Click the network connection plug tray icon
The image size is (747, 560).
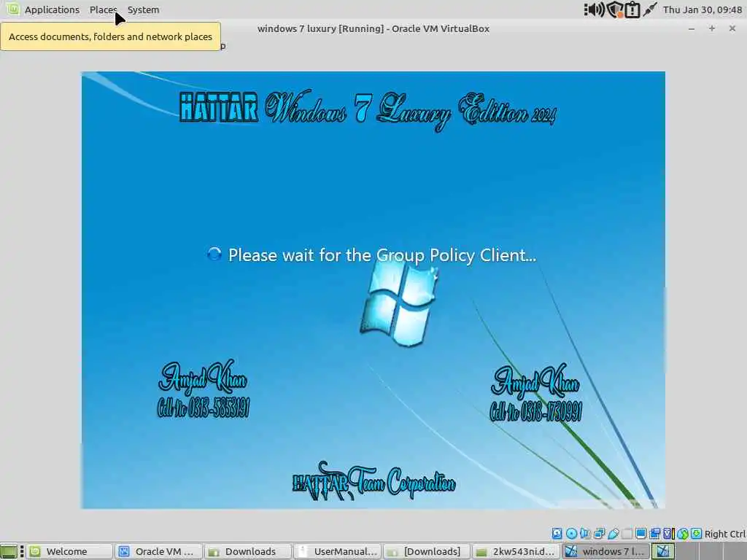[x=650, y=9]
